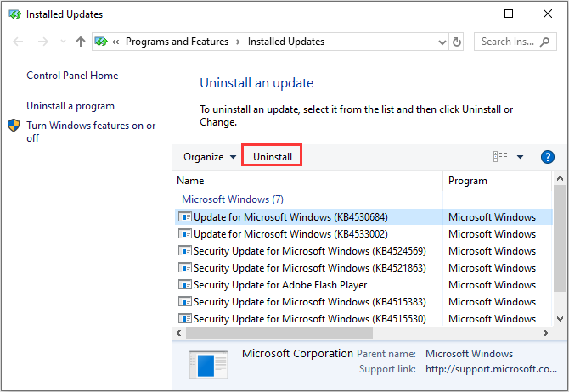The height and width of the screenshot is (392, 569).
Task: Click the search magnifier icon
Action: coord(544,42)
